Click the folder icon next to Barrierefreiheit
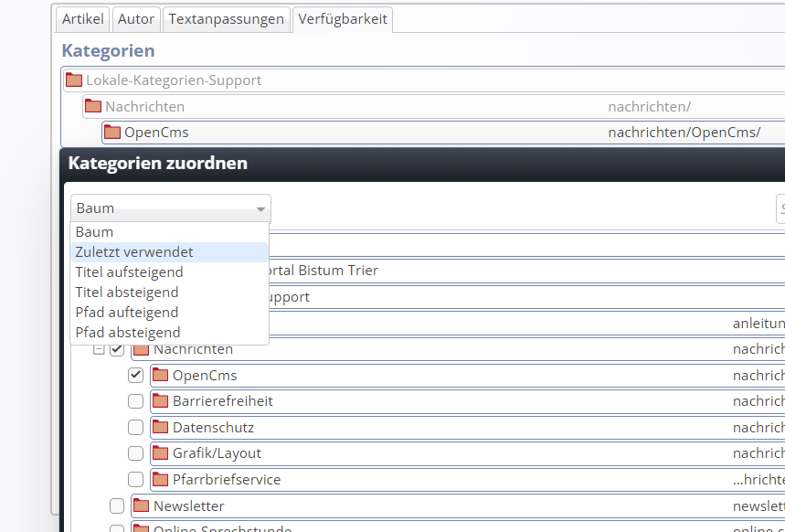 [x=161, y=401]
